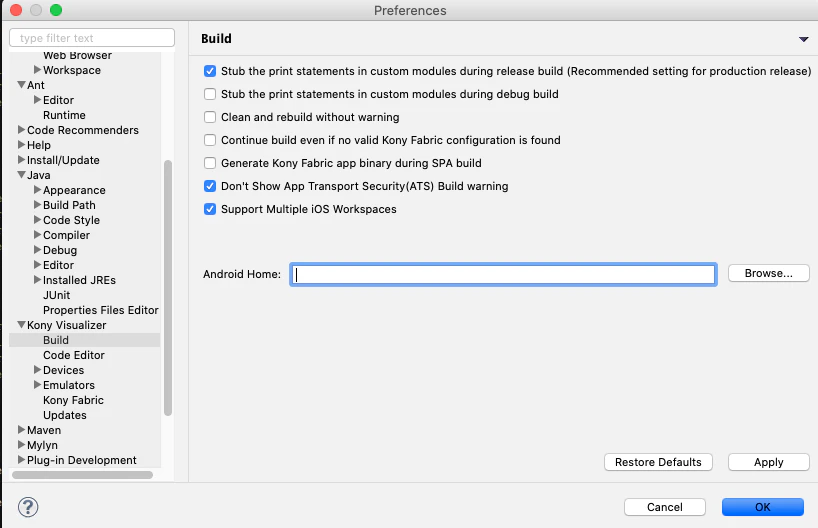Expand the Installed JREs node
The height and width of the screenshot is (528, 818).
37,280
